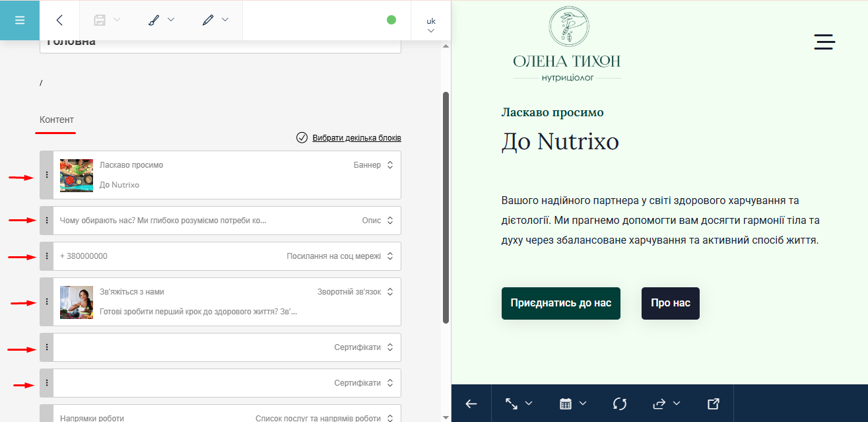868x422 pixels.
Task: Open the resize preview dropdown
Action: coord(519,404)
